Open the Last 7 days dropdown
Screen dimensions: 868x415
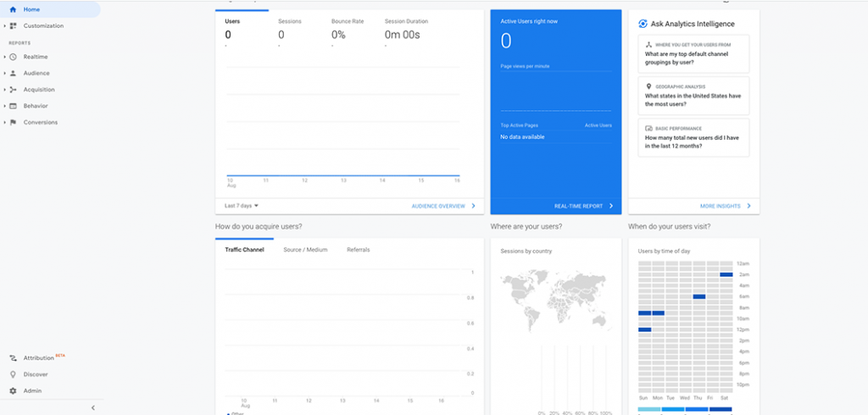click(242, 206)
